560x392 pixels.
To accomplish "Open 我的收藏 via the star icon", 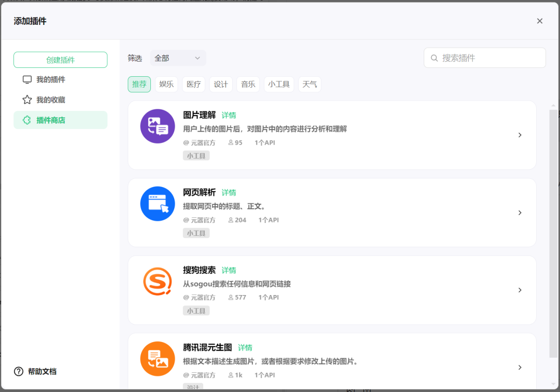I will [27, 100].
